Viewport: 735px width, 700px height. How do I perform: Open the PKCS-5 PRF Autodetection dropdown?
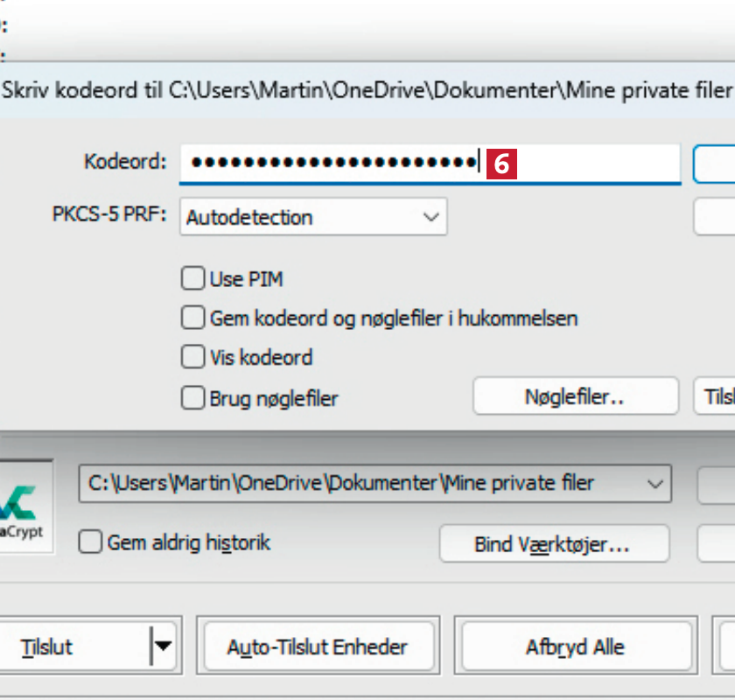[313, 217]
